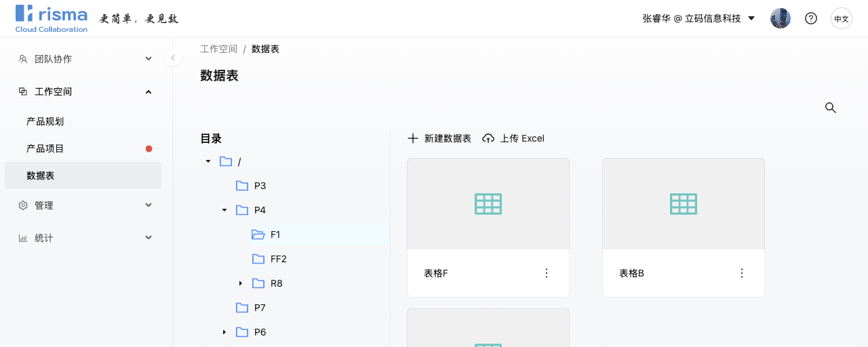Image resolution: width=868 pixels, height=347 pixels.
Task: Click the red notification dot beside 产品项目
Action: [149, 148]
